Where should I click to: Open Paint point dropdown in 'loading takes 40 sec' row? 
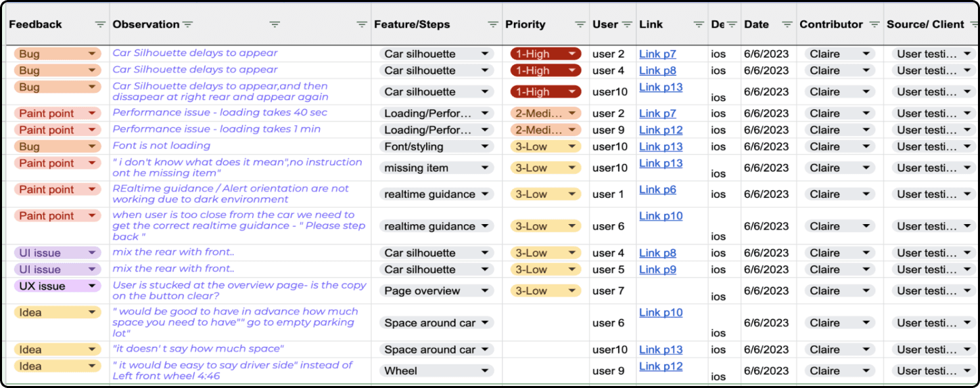tap(57, 113)
